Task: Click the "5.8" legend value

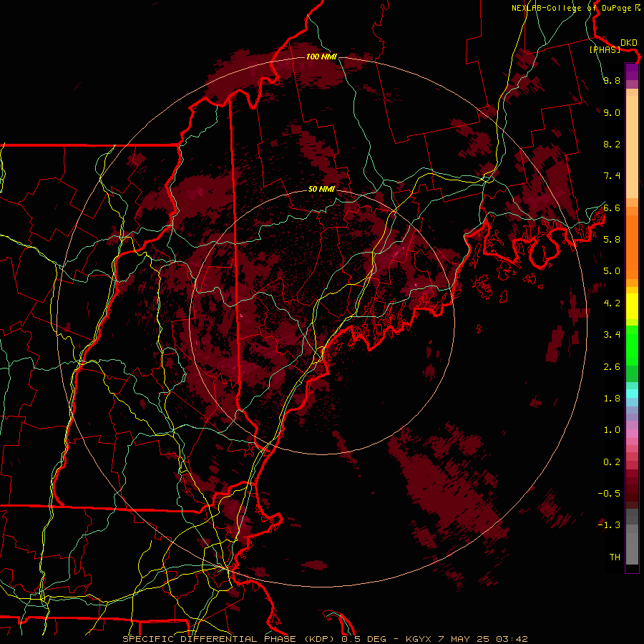Action: [612, 240]
